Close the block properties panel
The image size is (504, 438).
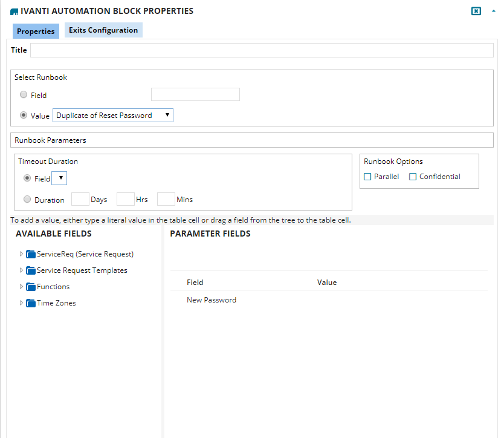click(x=476, y=11)
